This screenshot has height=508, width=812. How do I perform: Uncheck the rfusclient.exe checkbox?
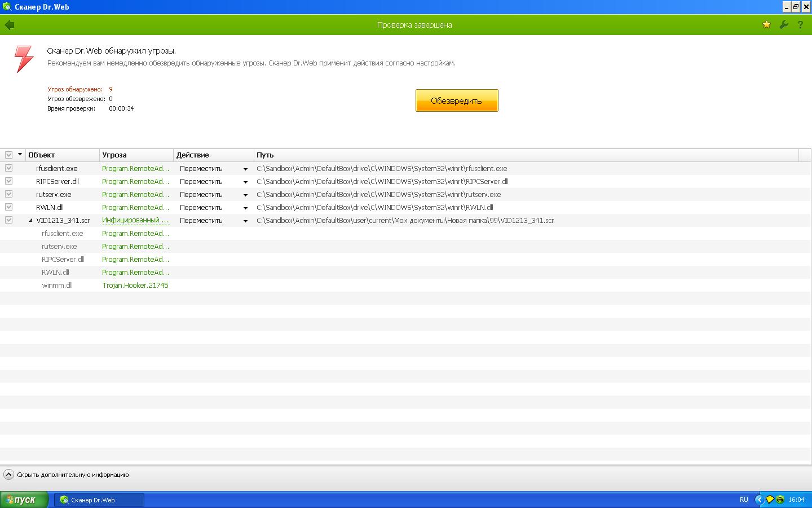8,168
